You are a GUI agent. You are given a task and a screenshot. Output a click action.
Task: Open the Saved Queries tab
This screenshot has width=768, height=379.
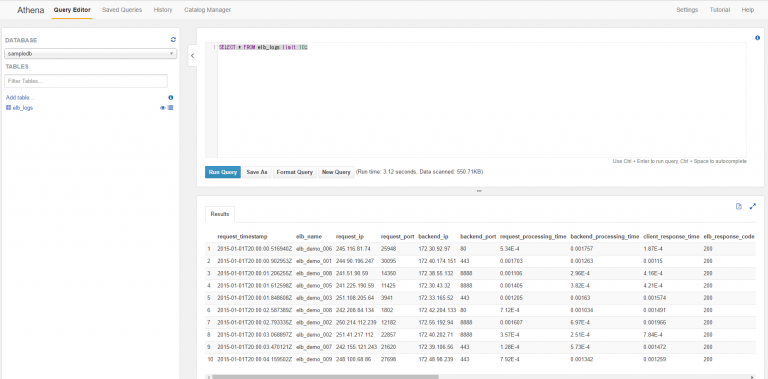click(x=122, y=10)
